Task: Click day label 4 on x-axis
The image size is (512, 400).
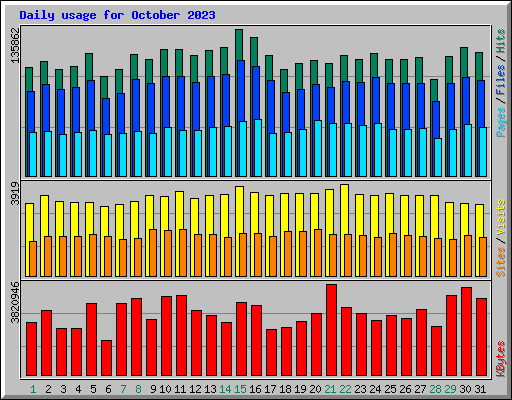Action: [78, 389]
